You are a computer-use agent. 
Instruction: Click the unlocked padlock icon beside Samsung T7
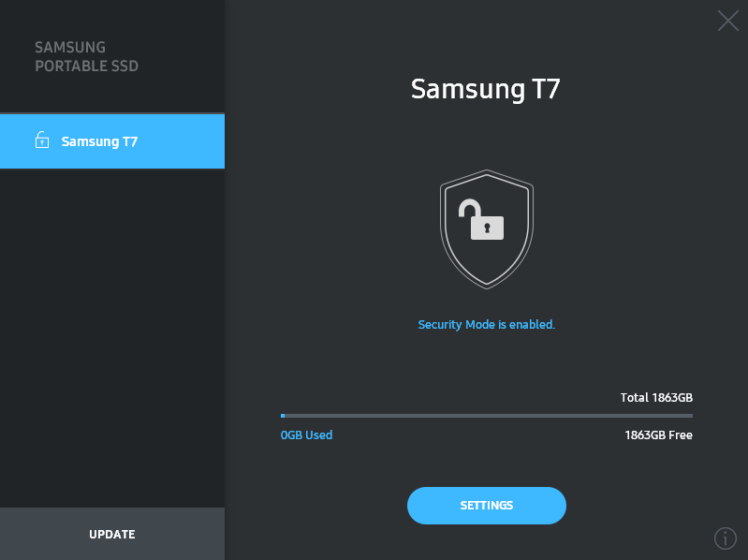point(41,140)
